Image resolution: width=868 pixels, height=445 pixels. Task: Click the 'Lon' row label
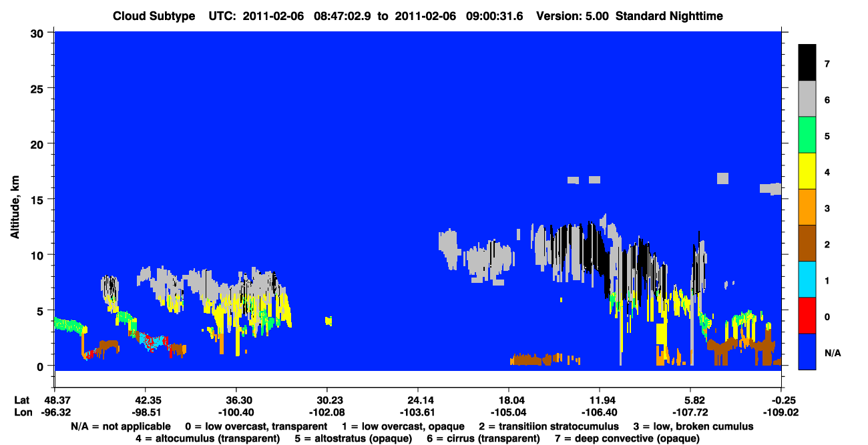22,412
